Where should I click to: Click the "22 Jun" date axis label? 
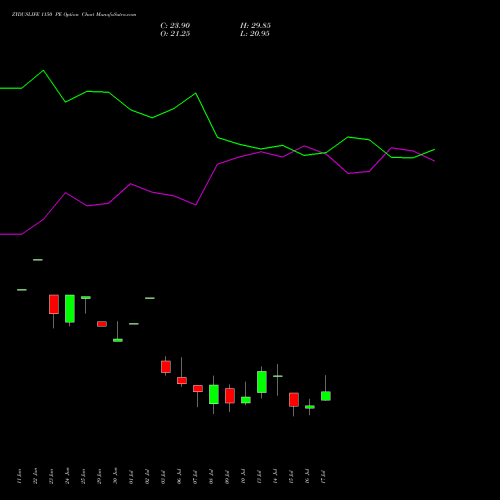click(35, 476)
